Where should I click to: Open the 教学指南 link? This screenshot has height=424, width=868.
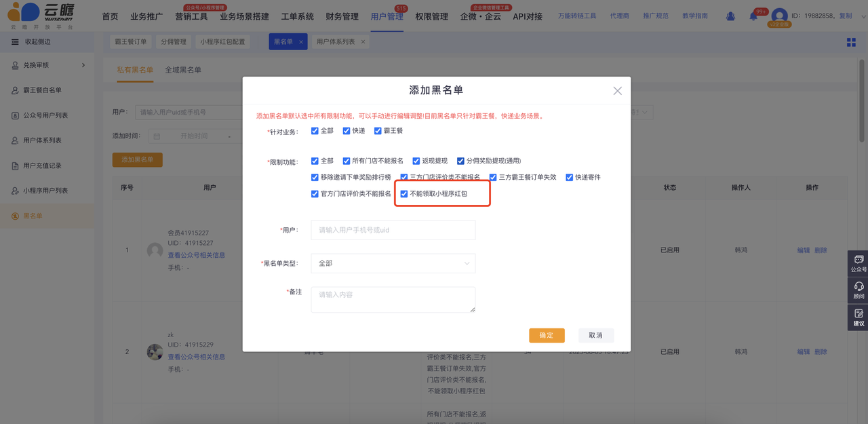695,16
